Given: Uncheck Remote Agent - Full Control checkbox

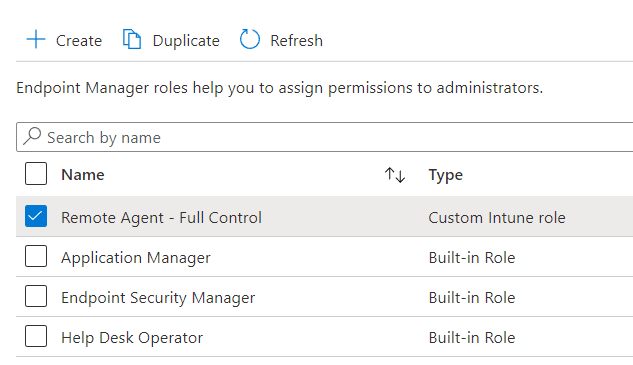Looking at the screenshot, I should pos(36,216).
